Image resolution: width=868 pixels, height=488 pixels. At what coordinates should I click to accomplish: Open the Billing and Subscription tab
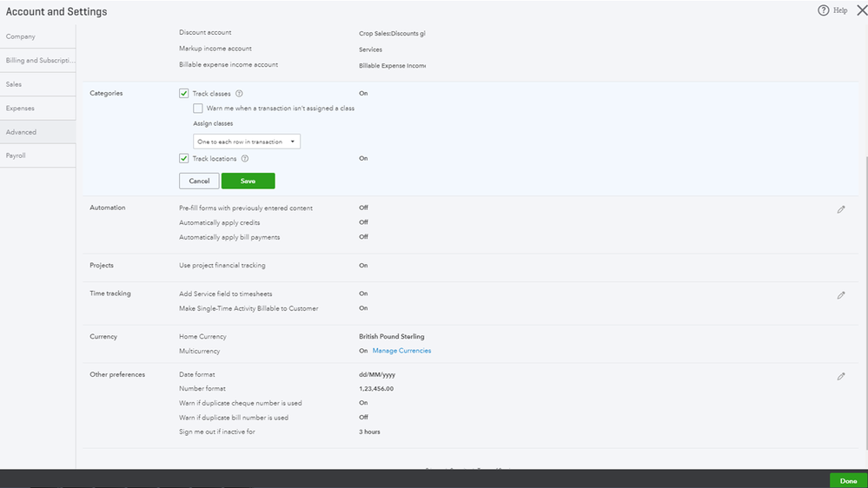(x=37, y=60)
